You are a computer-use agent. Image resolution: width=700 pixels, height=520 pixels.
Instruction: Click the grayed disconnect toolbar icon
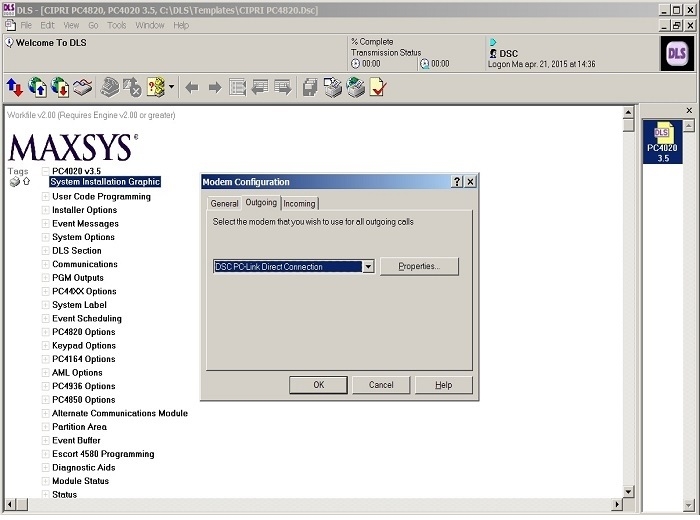133,87
